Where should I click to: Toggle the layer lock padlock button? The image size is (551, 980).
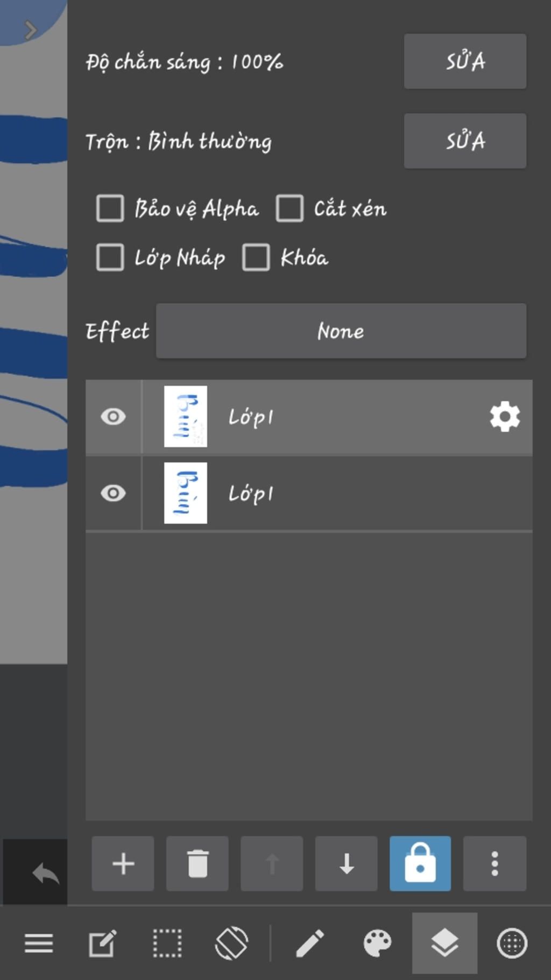click(420, 864)
